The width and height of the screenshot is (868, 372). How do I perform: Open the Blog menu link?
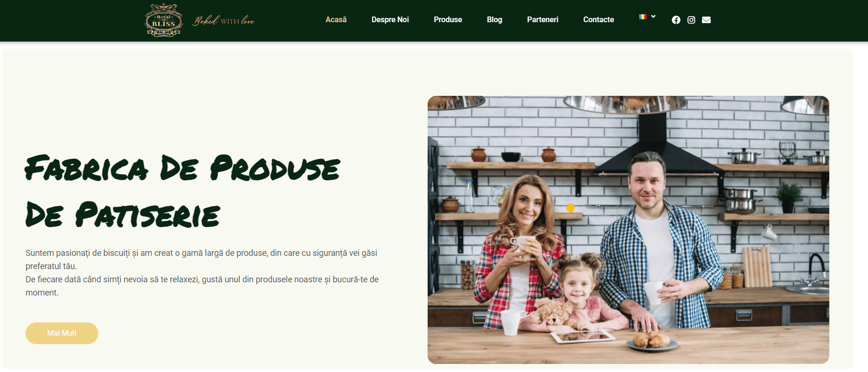(494, 19)
